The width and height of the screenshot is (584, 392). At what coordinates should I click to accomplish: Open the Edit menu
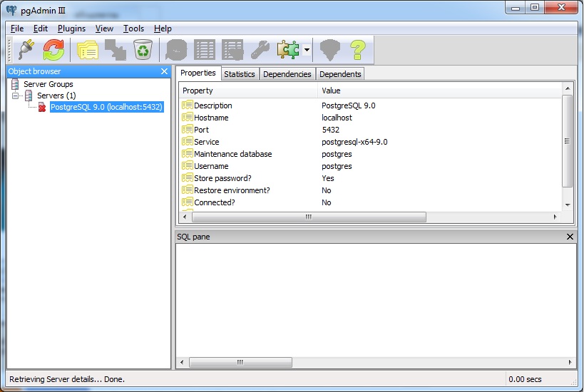(41, 29)
